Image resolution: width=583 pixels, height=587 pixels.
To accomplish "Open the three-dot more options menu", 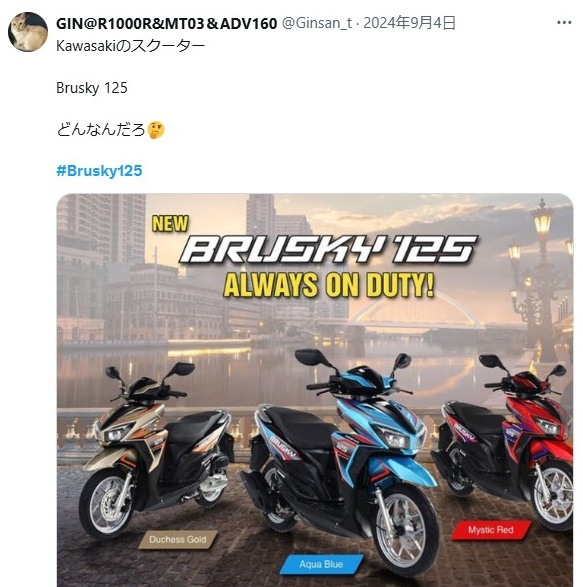I will click(564, 23).
